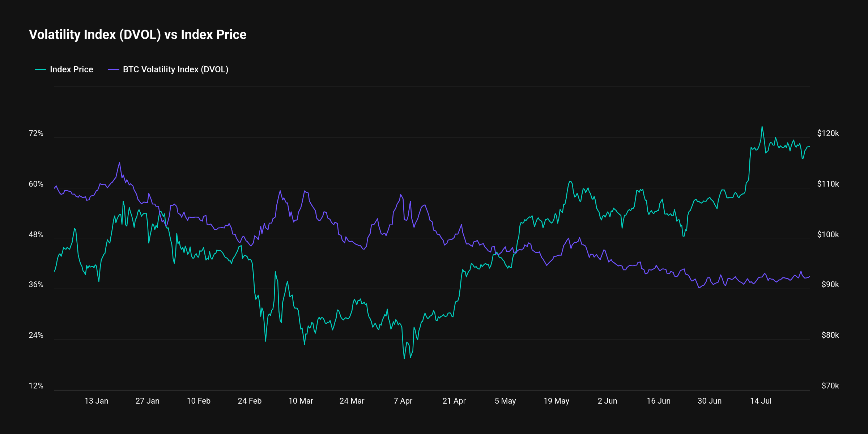The width and height of the screenshot is (868, 434).
Task: Click the teal Index Price legend line
Action: pyautogui.click(x=41, y=69)
